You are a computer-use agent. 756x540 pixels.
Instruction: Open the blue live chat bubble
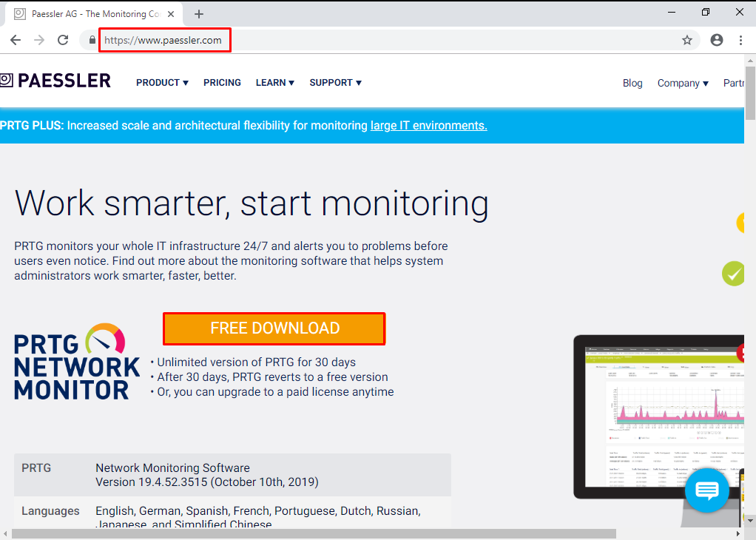click(707, 490)
